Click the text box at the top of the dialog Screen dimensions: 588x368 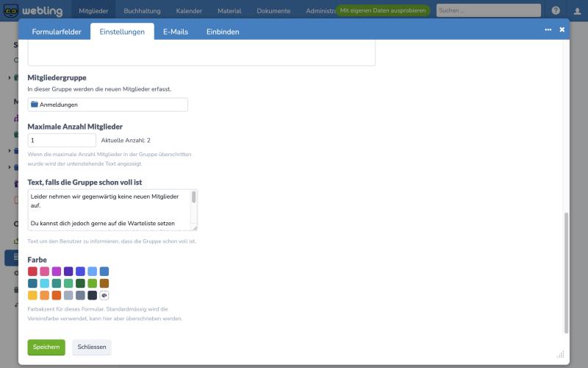[201, 53]
